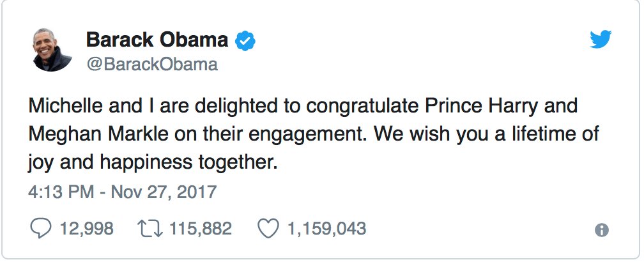The width and height of the screenshot is (644, 262).
Task: Click the Barack Obama display name
Action: click(157, 40)
